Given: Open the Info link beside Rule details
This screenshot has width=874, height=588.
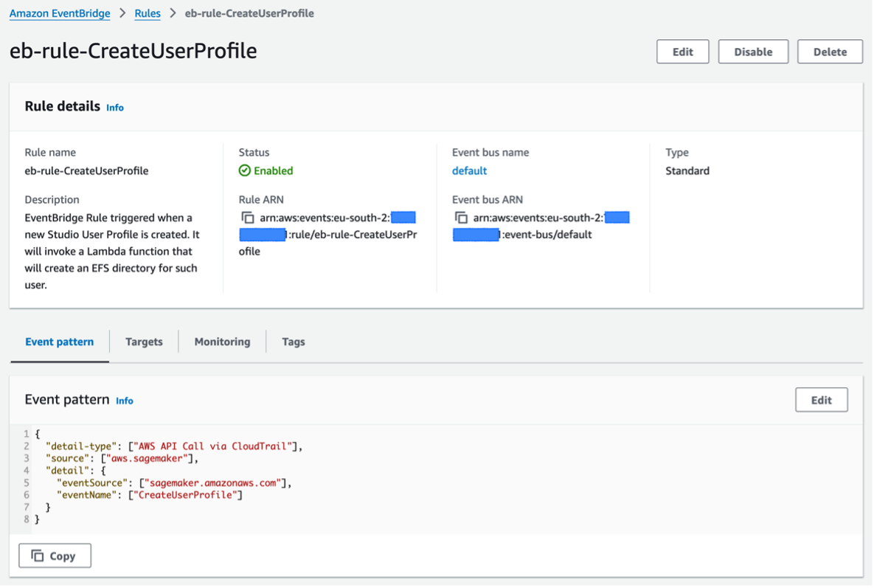Looking at the screenshot, I should coord(115,108).
